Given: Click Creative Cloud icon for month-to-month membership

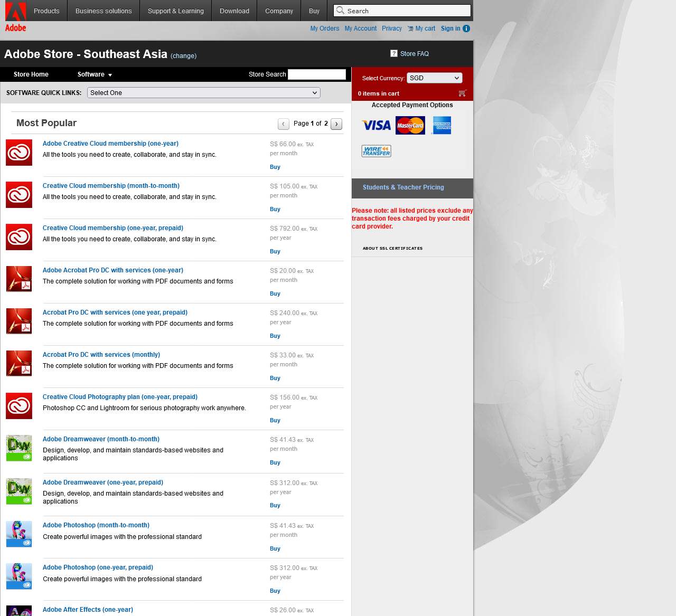Looking at the screenshot, I should [x=19, y=195].
